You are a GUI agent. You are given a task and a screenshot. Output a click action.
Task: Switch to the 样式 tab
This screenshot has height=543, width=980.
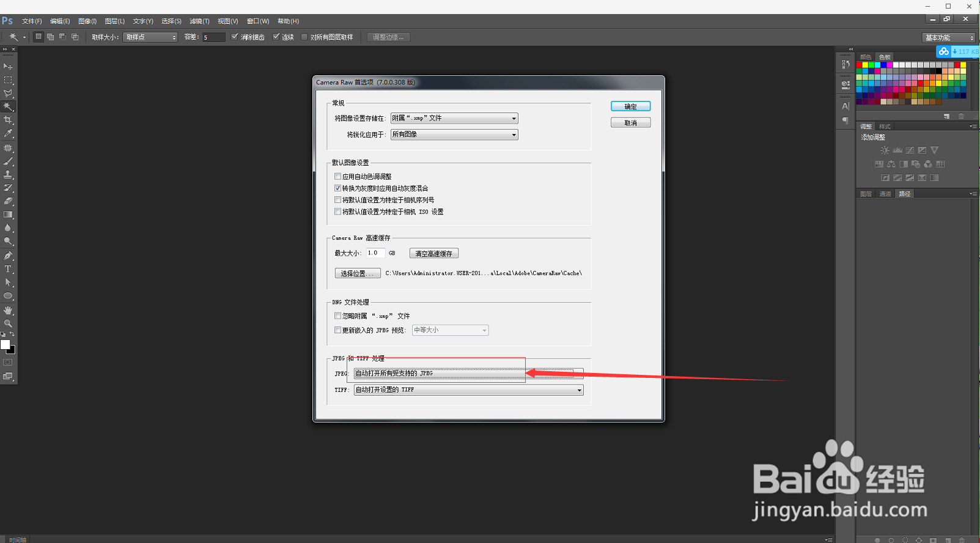(x=885, y=127)
